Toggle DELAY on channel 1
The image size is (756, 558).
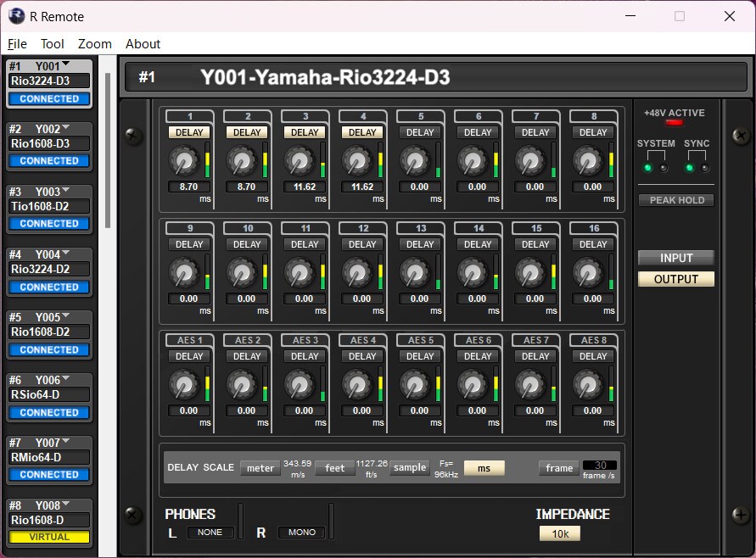tap(188, 131)
